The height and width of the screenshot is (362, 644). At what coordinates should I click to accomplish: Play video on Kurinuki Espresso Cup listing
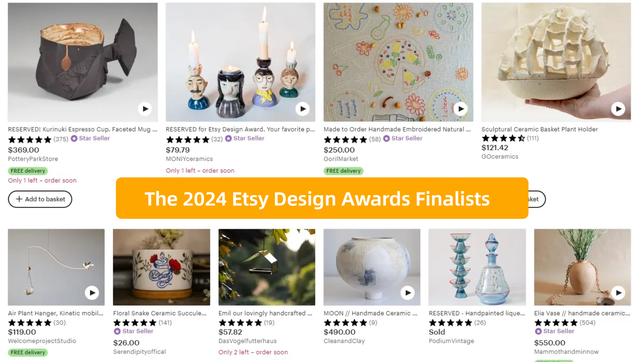145,109
